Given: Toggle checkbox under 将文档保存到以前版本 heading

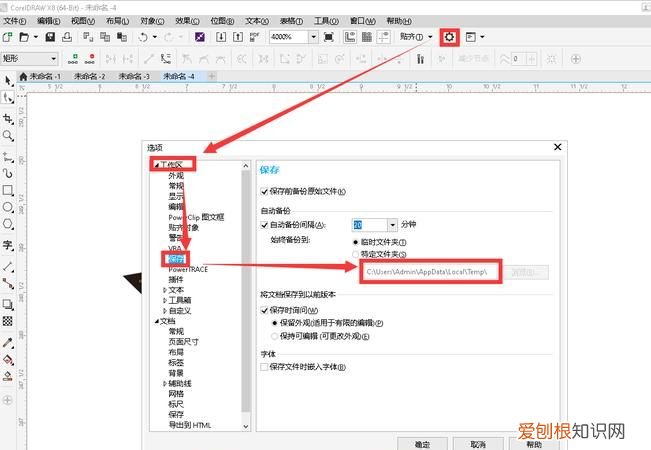Looking at the screenshot, I should [x=264, y=310].
